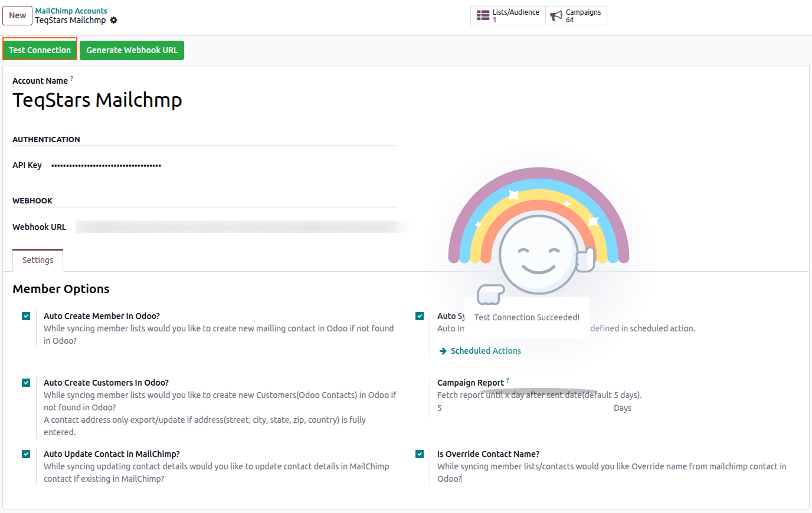The image size is (812, 513).
Task: Click the Member Options heading
Action: click(61, 289)
